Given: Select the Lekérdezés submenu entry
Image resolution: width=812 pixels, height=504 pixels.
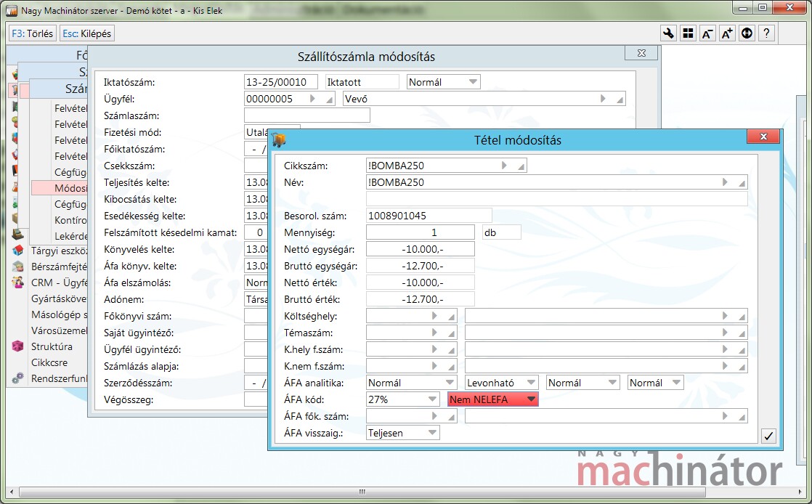Looking at the screenshot, I should [70, 236].
